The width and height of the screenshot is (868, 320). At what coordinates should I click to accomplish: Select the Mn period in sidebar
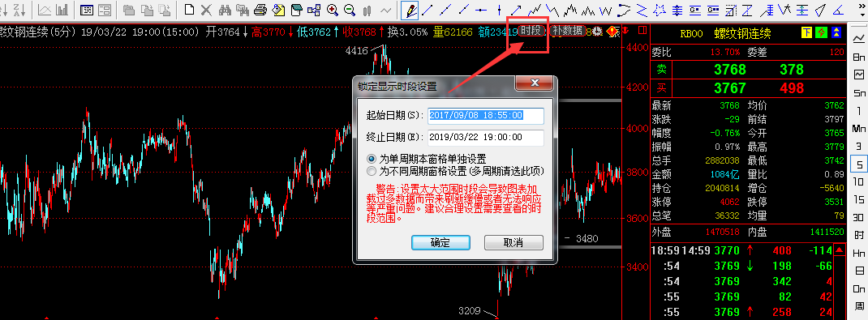click(x=858, y=128)
